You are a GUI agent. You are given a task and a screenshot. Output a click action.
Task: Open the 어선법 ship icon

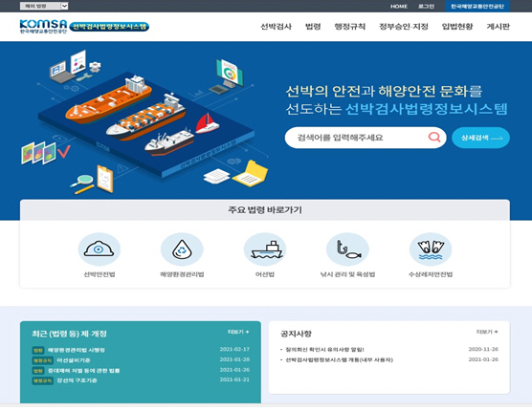click(265, 249)
